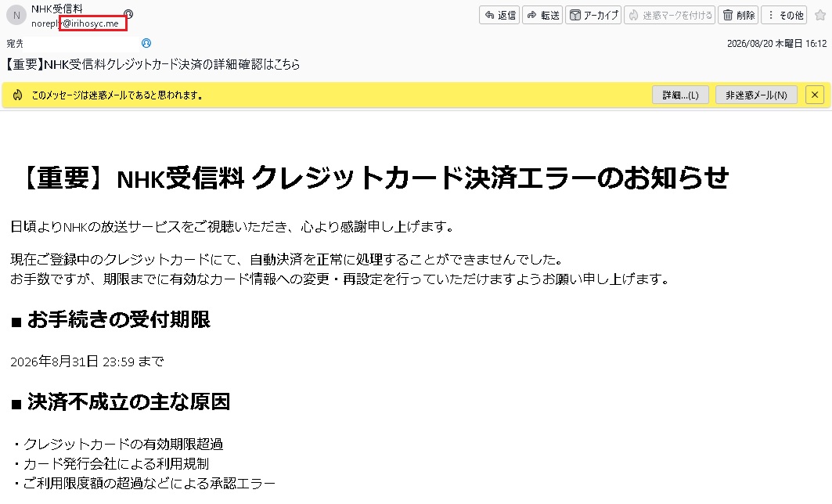The image size is (832, 504).
Task: Click the heading ■ 決済不成立の主な原因
Action: (x=121, y=402)
